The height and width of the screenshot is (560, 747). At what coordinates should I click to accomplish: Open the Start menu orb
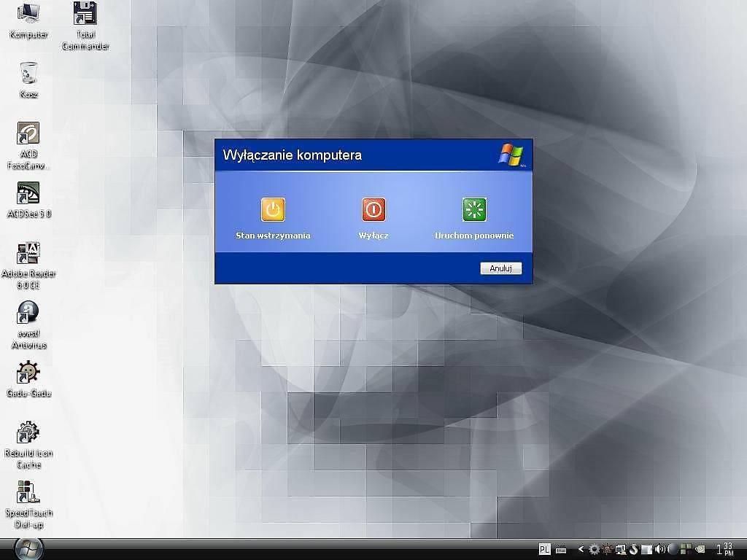coord(28,548)
